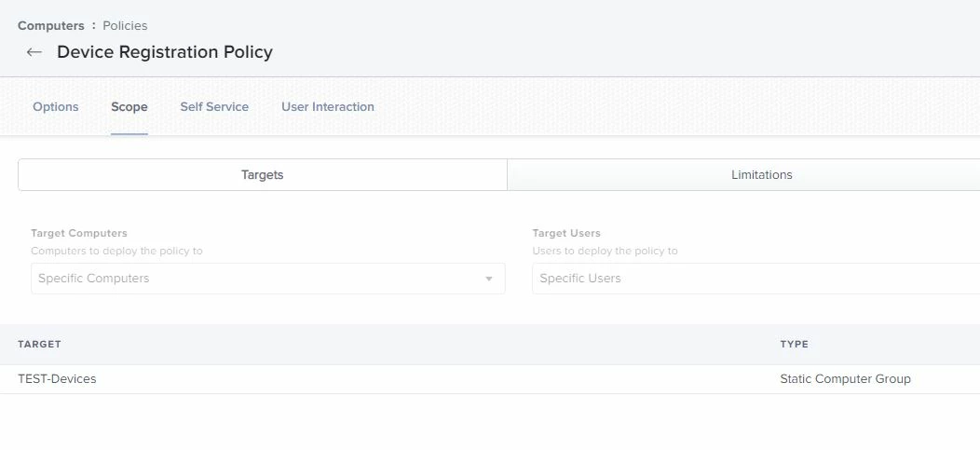Select the Targets segment button
Viewport: 980px width, 450px height.
263,175
